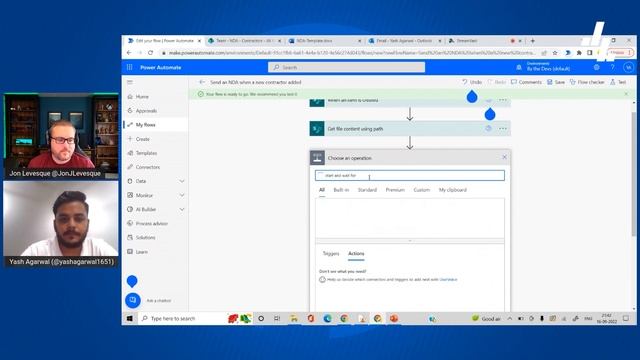Expand the AI Builder section chevron

[182, 209]
